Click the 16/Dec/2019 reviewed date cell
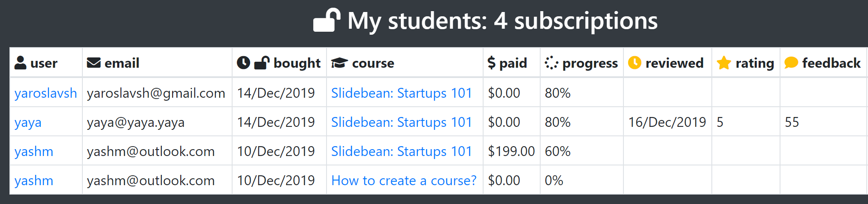The image size is (868, 204). pyautogui.click(x=667, y=122)
